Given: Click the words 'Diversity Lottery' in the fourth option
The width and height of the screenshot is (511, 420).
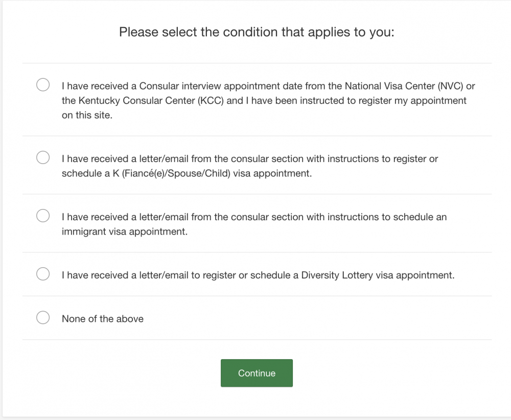Looking at the screenshot, I should click(x=337, y=275).
